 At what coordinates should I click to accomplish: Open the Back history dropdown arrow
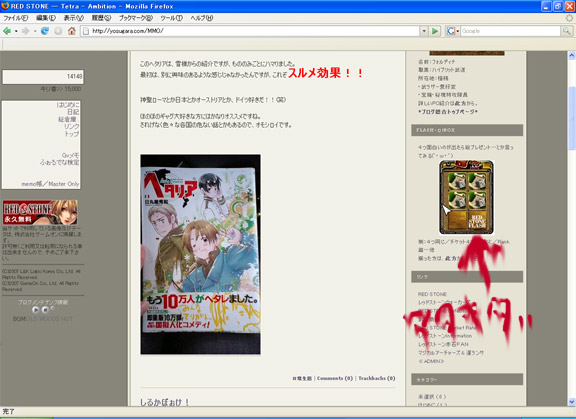(16, 31)
